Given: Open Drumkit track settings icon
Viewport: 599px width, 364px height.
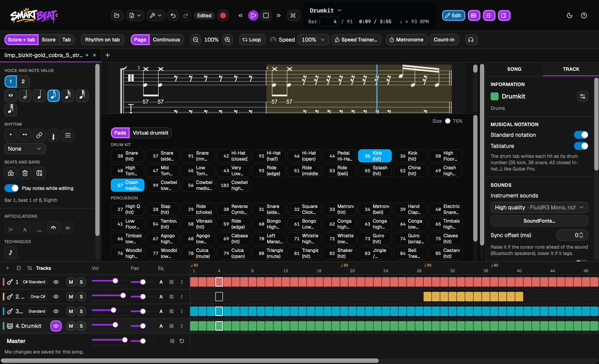Looking at the screenshot, I should (583, 96).
